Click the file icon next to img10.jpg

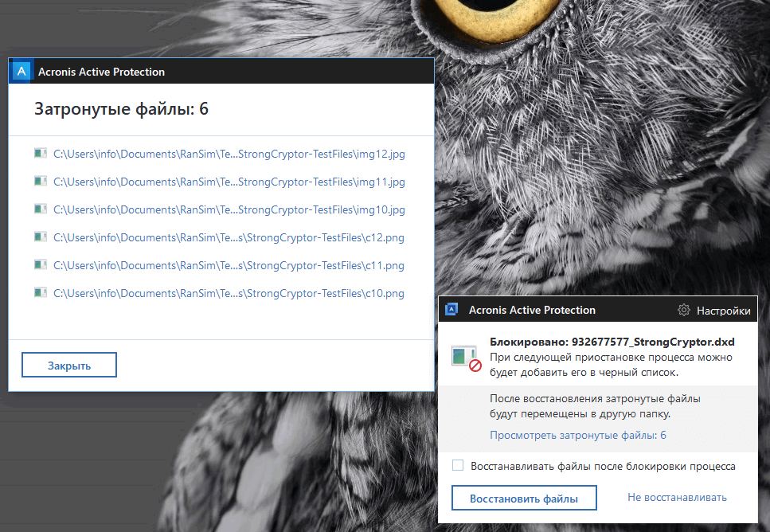tap(41, 209)
